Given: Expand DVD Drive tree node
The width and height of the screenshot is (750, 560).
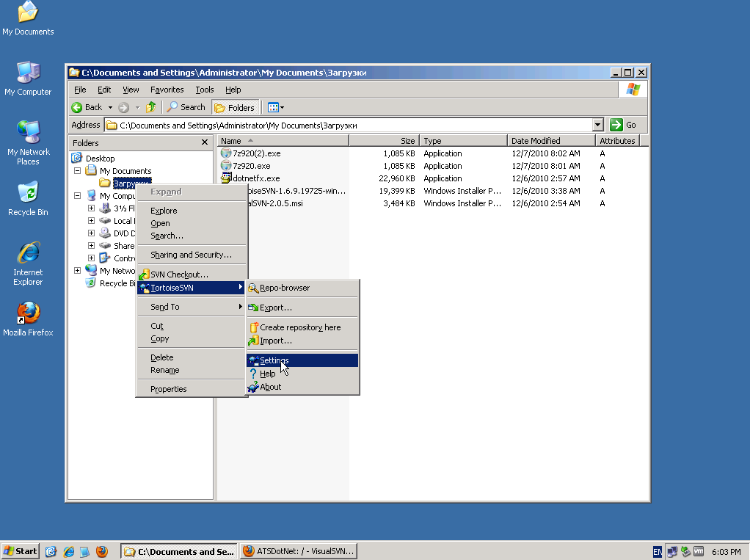Looking at the screenshot, I should pos(91,233).
